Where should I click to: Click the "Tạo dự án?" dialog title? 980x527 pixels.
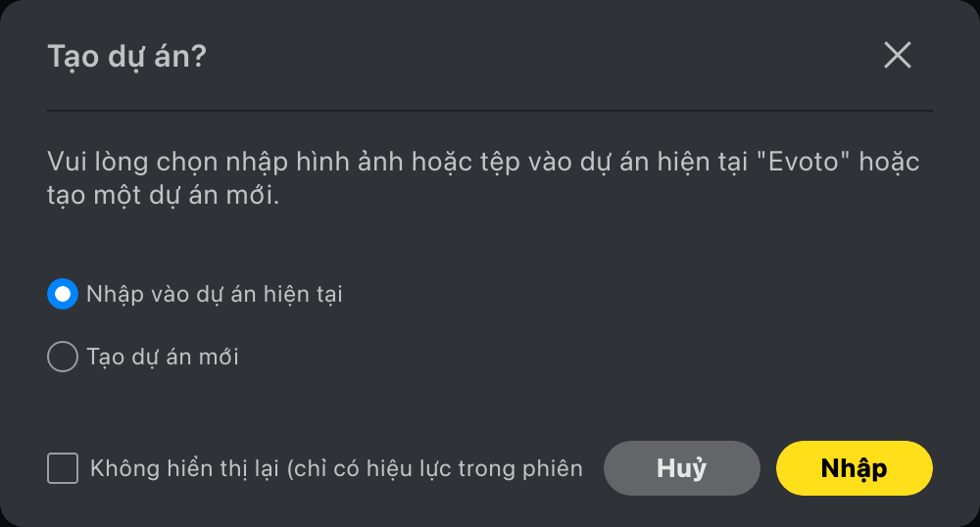[126, 57]
